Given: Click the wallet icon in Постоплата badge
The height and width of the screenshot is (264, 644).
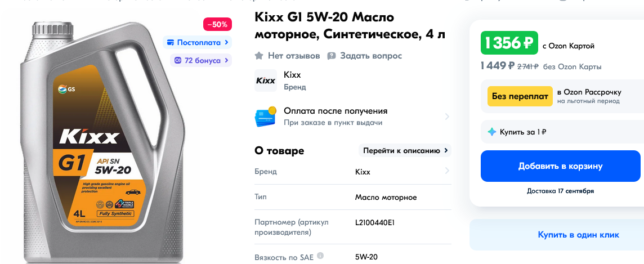Looking at the screenshot, I should [171, 42].
